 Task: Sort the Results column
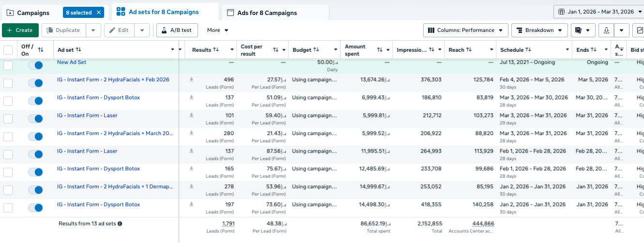pos(216,50)
